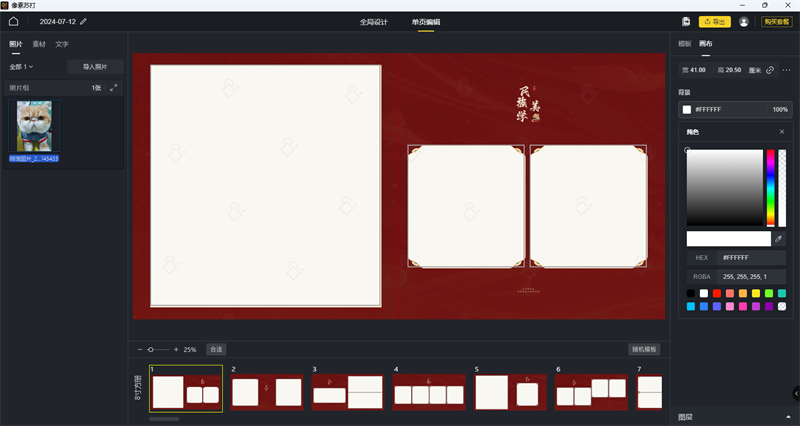Image resolution: width=800 pixels, height=426 pixels.
Task: Select page 3 thumbnail in the strip
Action: click(x=347, y=391)
